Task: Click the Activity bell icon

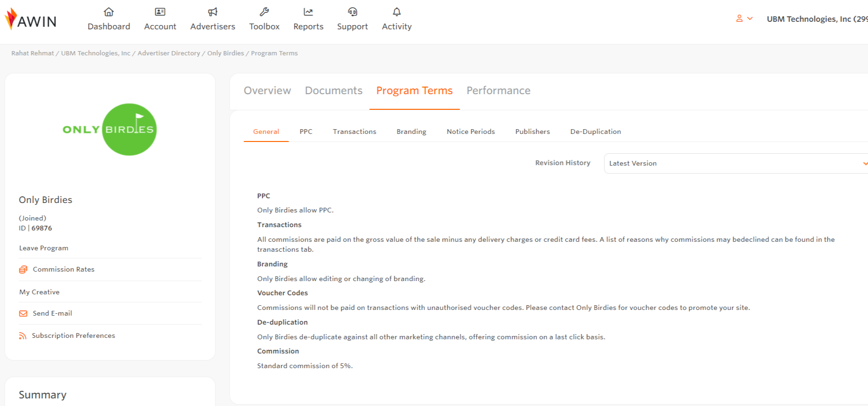Action: pos(397,12)
